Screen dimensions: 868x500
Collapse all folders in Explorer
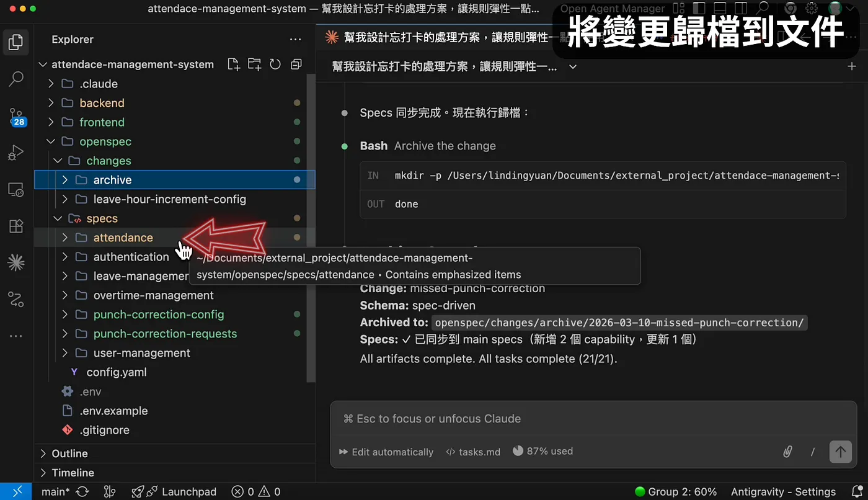296,65
